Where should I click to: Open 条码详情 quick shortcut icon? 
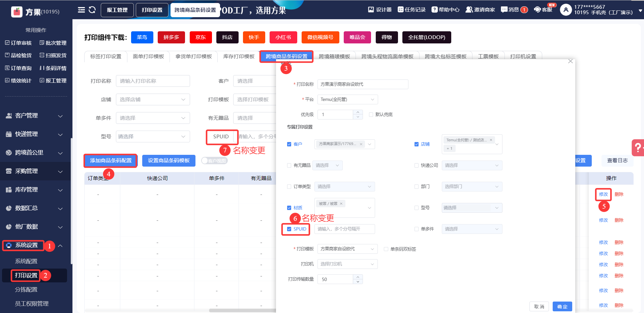tap(42, 68)
